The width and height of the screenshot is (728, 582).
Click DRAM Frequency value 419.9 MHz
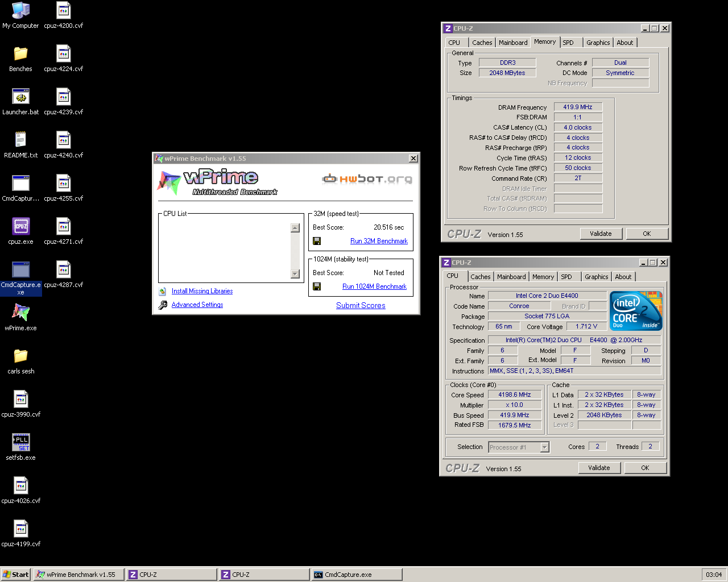click(578, 107)
